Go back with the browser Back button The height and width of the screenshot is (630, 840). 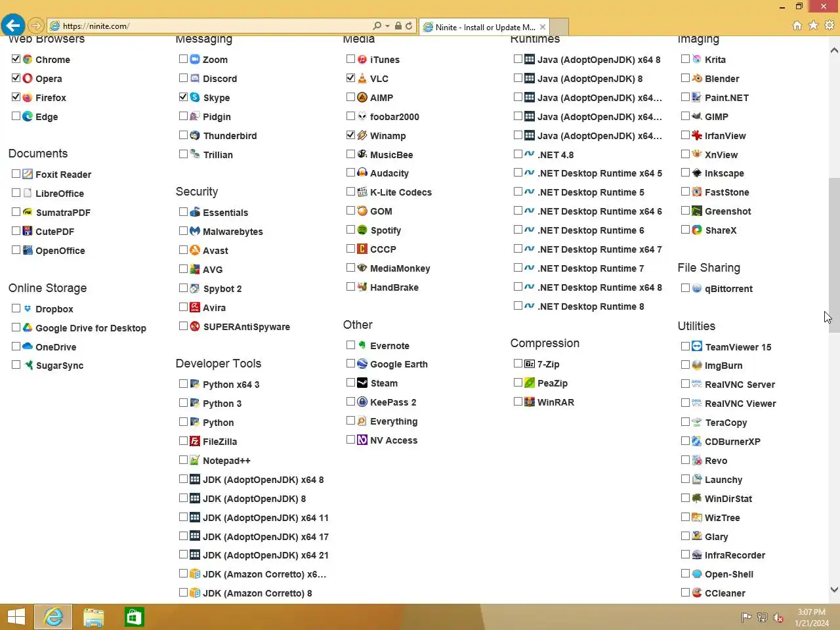point(13,26)
